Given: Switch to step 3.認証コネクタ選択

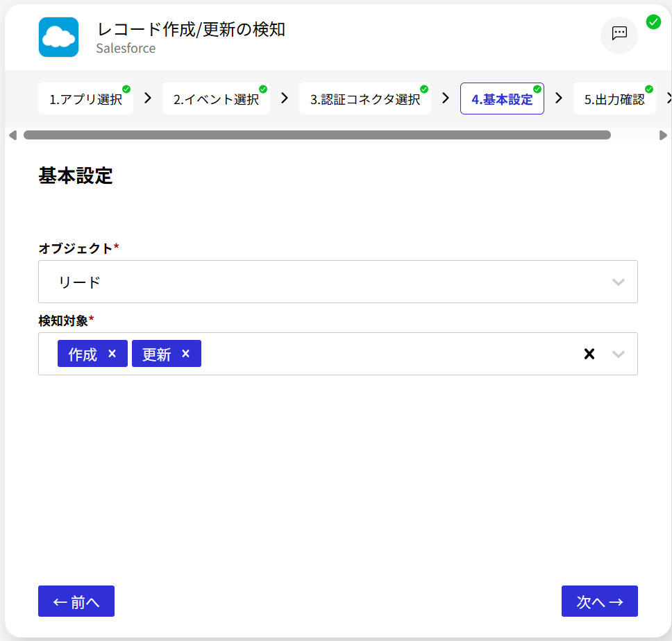Looking at the screenshot, I should 365,99.
